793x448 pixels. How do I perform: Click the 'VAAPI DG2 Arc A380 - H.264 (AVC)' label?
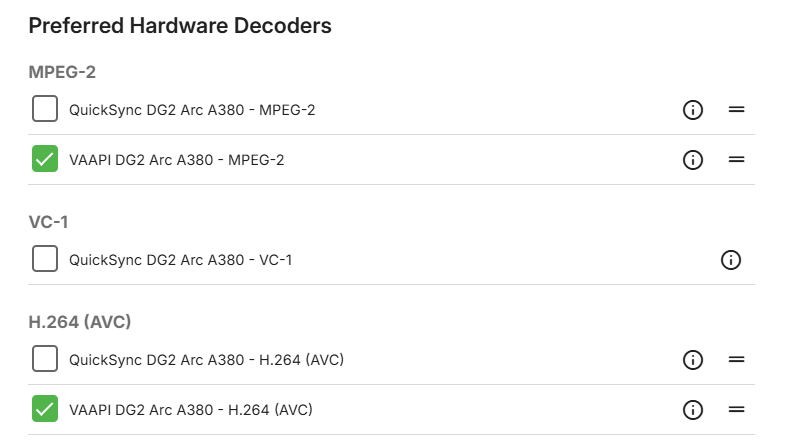[191, 409]
